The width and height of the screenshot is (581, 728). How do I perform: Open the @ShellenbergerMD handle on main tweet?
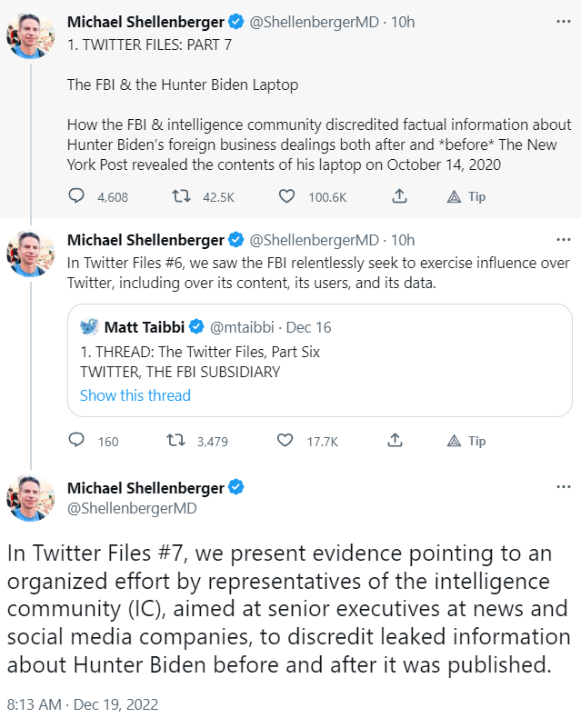pos(132,509)
